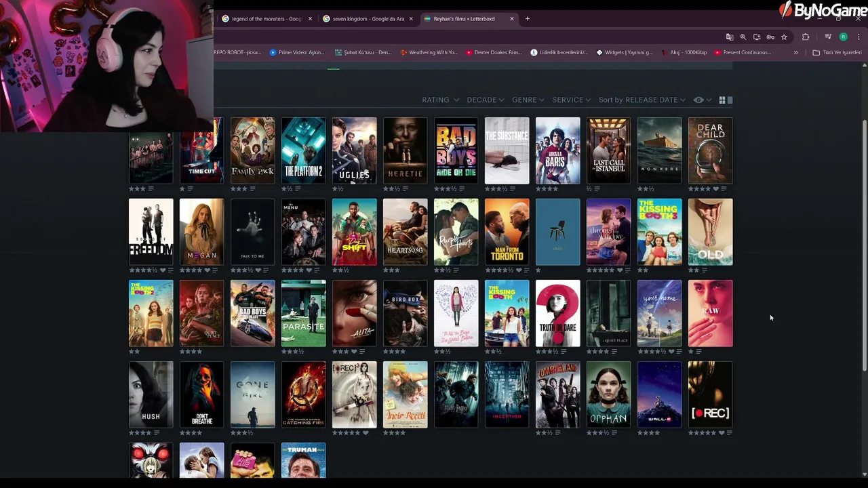Open The Platform 2 poster
This screenshot has width=868, height=488.
(303, 150)
